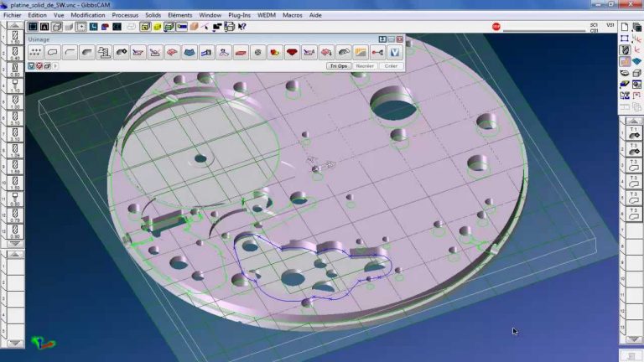Open the Fichier menu

tap(13, 15)
